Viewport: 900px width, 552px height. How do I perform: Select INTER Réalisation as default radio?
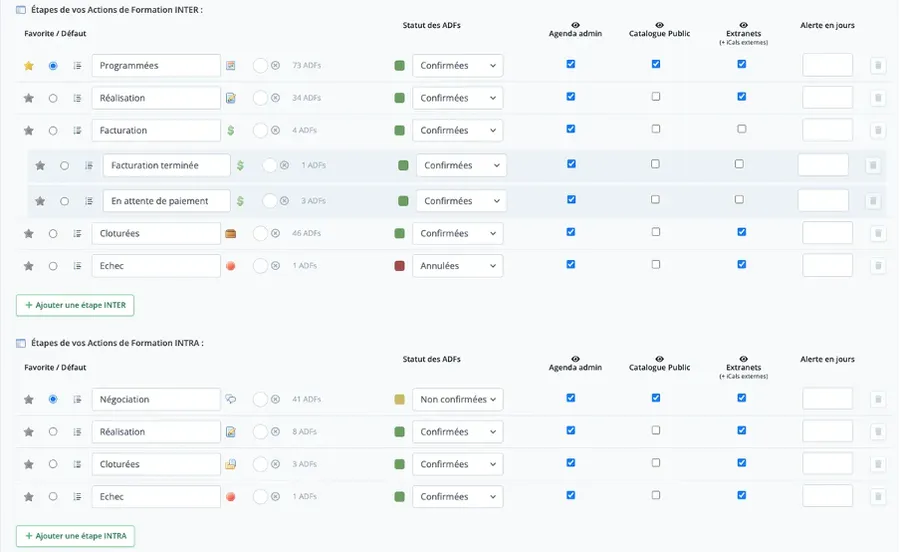tap(53, 98)
